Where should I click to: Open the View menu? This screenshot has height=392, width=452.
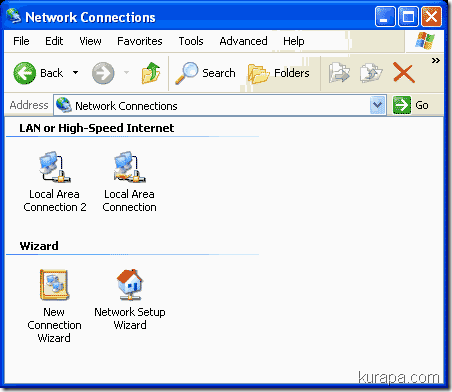click(90, 41)
